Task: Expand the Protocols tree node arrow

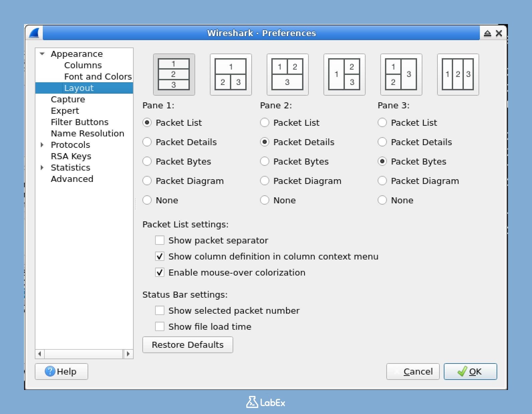Action: point(42,145)
